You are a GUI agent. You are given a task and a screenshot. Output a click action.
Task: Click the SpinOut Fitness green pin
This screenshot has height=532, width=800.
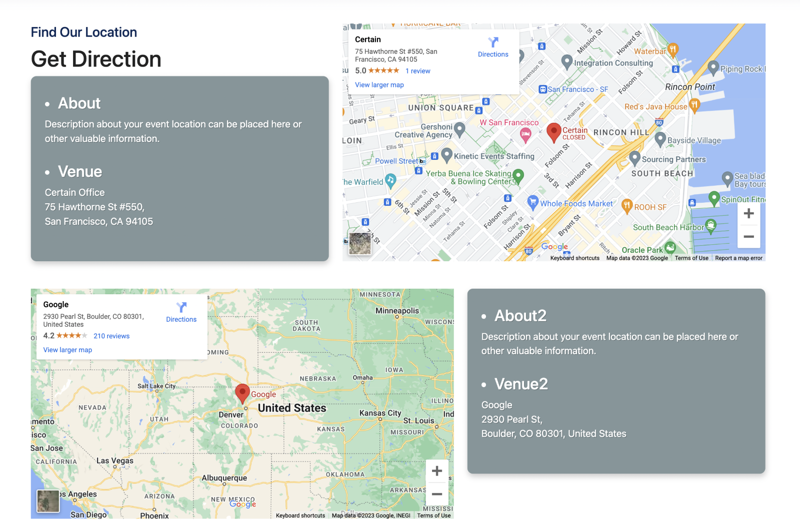[x=714, y=199]
